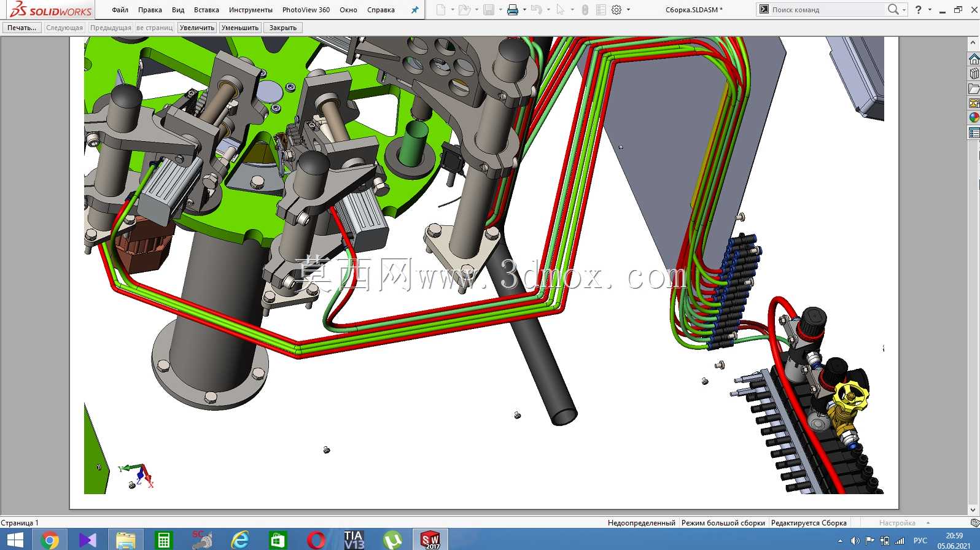Click the tag icon in the status bar corner

tap(974, 522)
